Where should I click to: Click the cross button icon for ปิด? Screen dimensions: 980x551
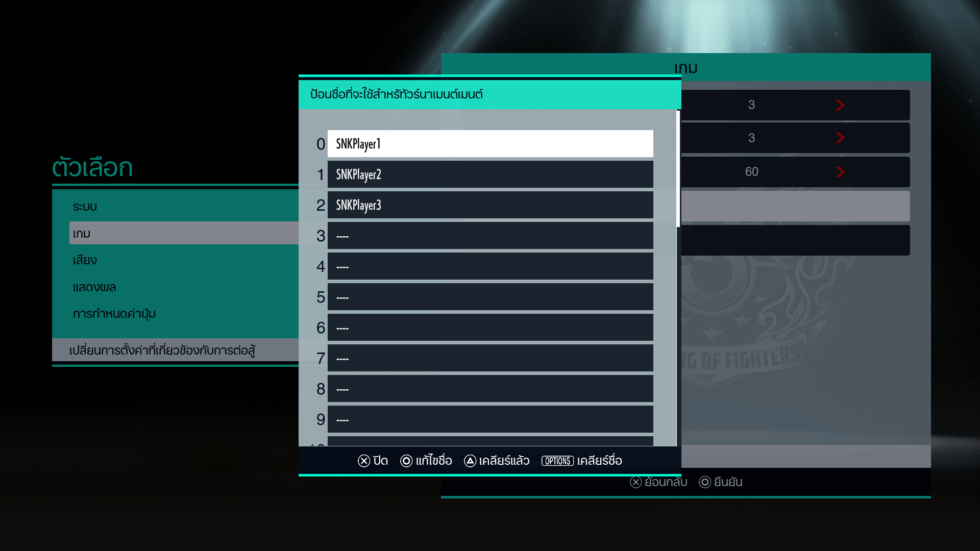click(364, 461)
